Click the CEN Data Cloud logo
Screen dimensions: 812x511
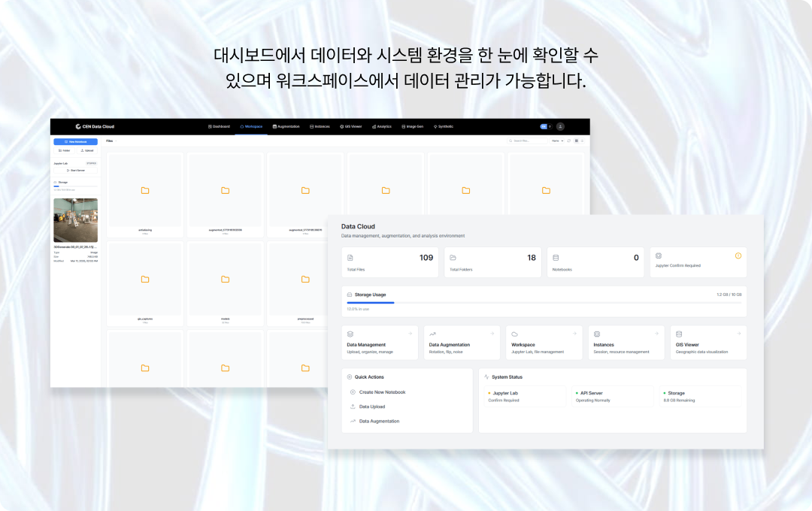point(95,126)
